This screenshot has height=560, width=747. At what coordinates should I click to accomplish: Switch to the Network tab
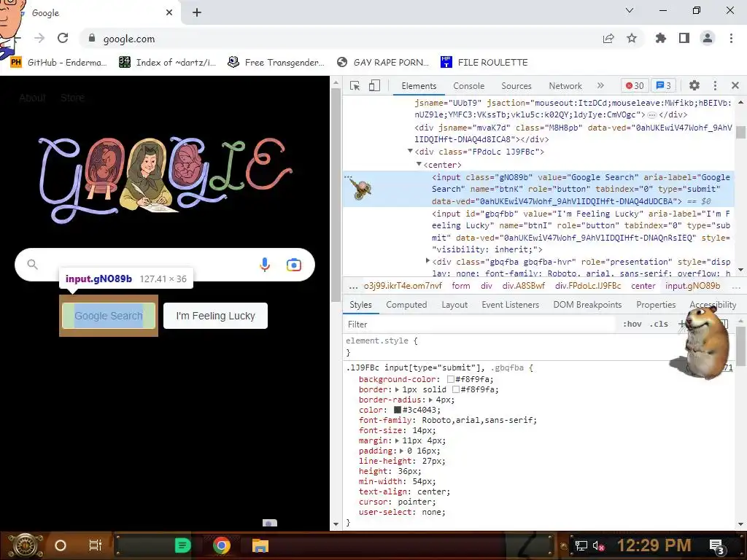(x=565, y=86)
